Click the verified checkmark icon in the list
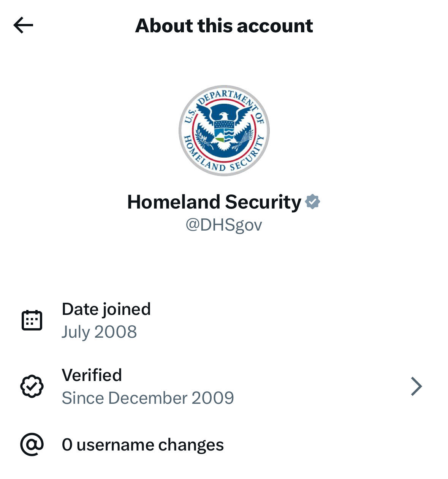The height and width of the screenshot is (479, 448). point(32,386)
